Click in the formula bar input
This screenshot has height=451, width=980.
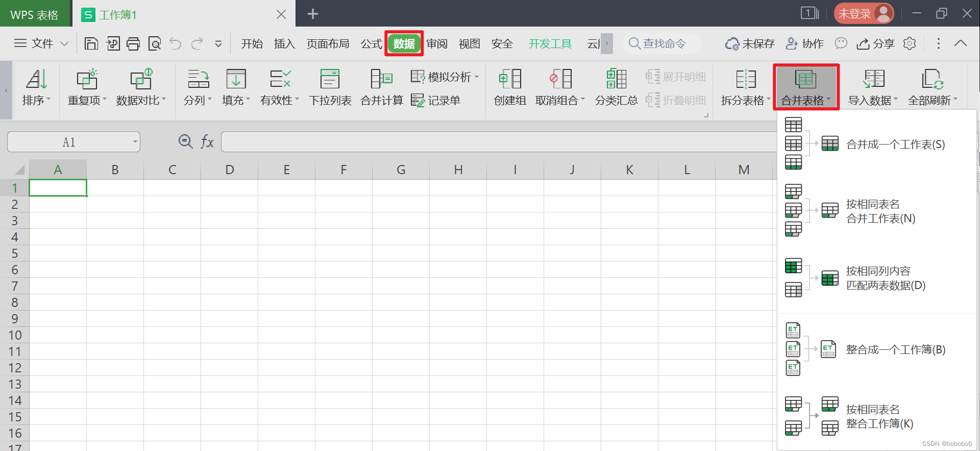tap(498, 141)
